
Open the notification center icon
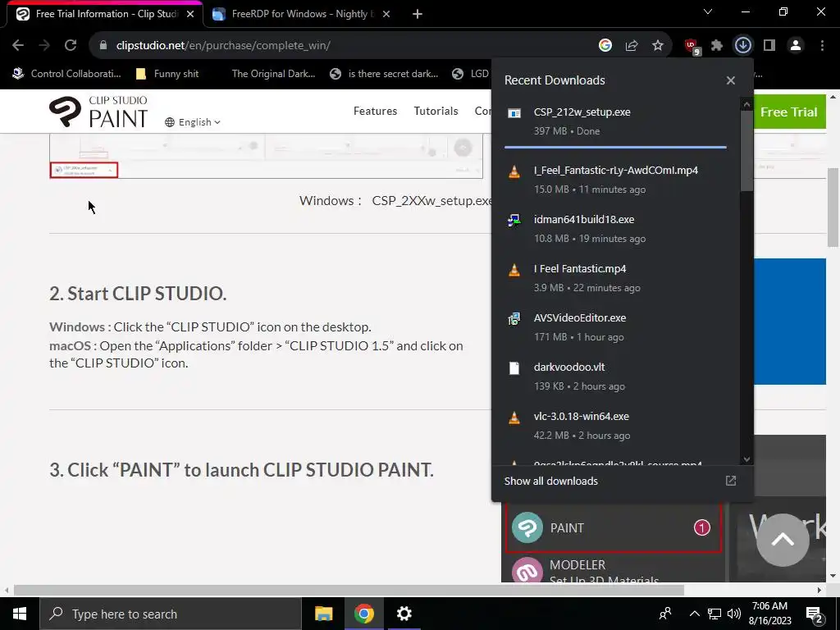815,614
